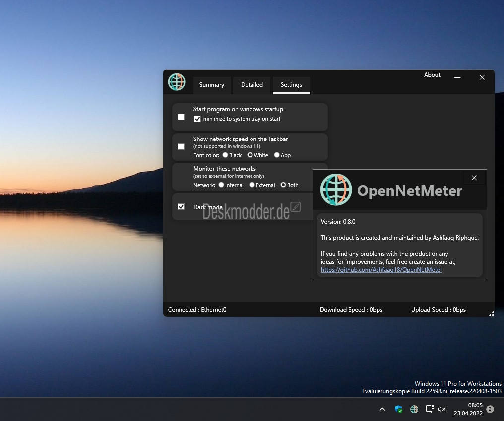
Task: Turn off Dark mode checkbox
Action: pos(181,207)
